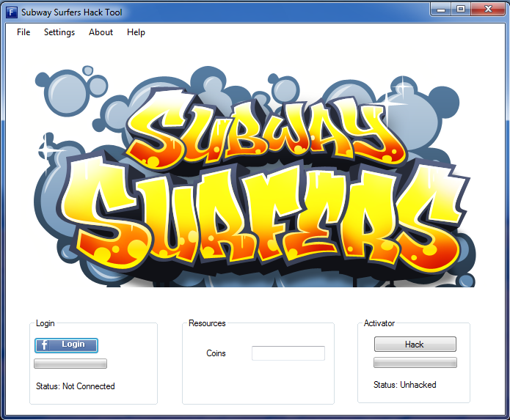510x420 pixels.
Task: Close the Hack Tool window
Action: [x=488, y=10]
